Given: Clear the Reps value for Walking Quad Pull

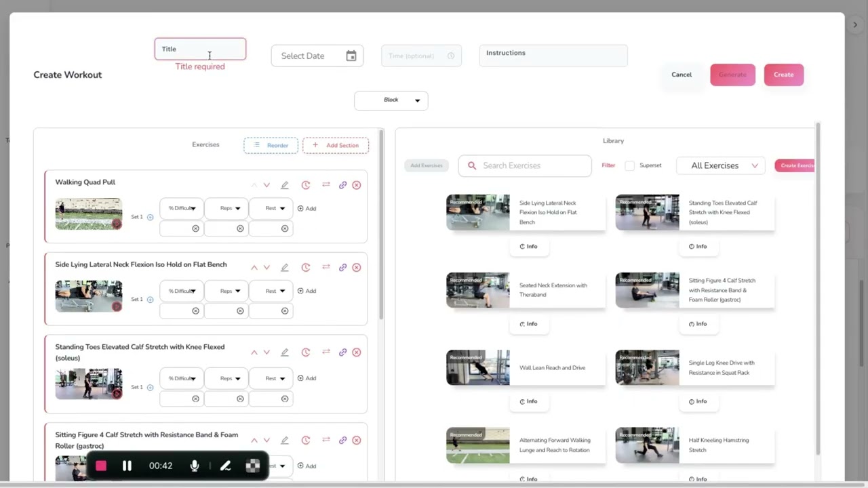Looking at the screenshot, I should (240, 229).
